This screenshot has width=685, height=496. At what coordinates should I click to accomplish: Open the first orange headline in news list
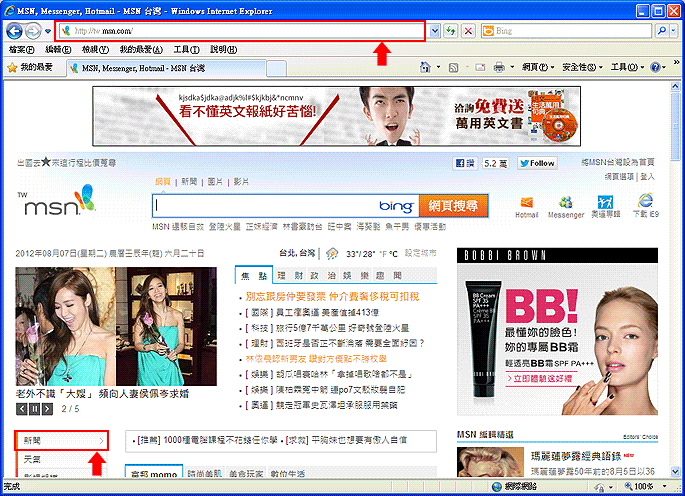[x=332, y=297]
